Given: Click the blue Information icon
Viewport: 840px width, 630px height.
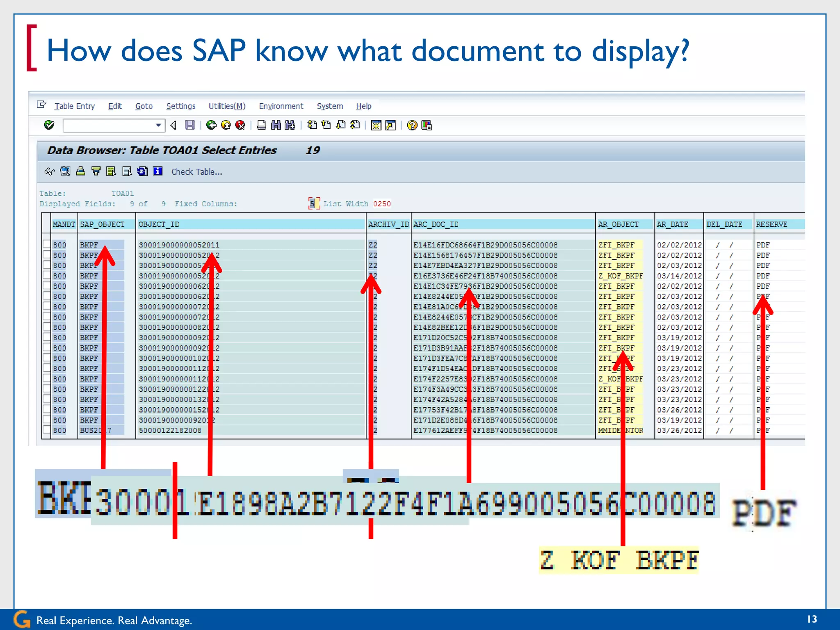Looking at the screenshot, I should tap(158, 171).
